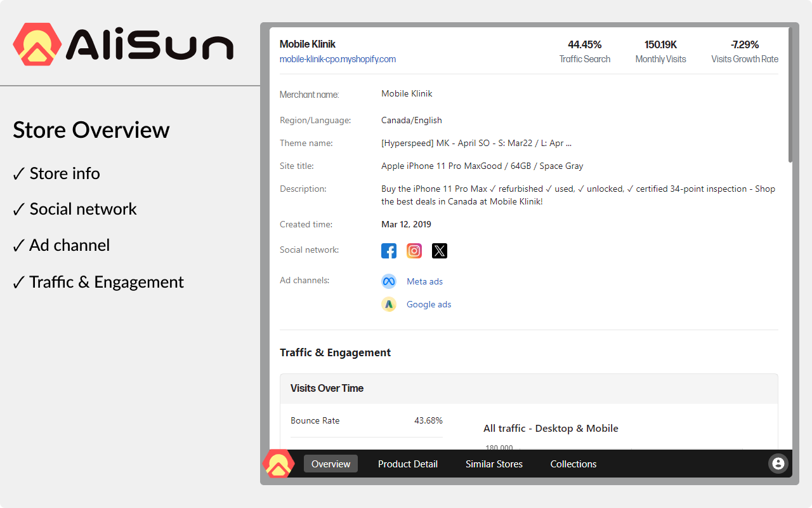Image resolution: width=812 pixels, height=508 pixels.
Task: Open the Facebook social network icon
Action: point(389,251)
